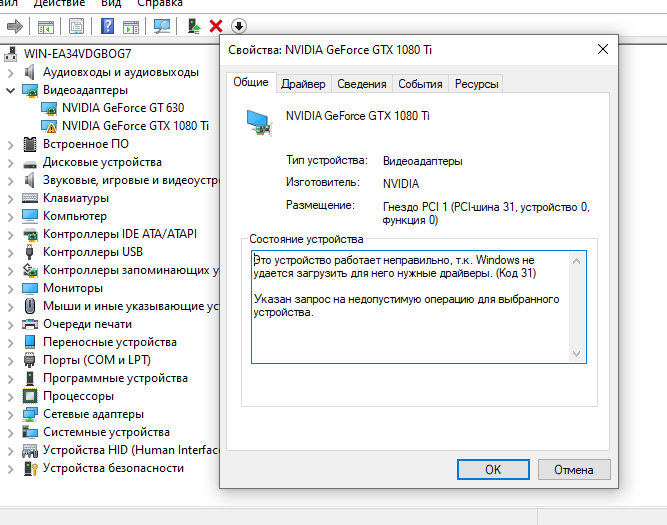
Task: Open the Вид menu
Action: pyautogui.click(x=111, y=3)
